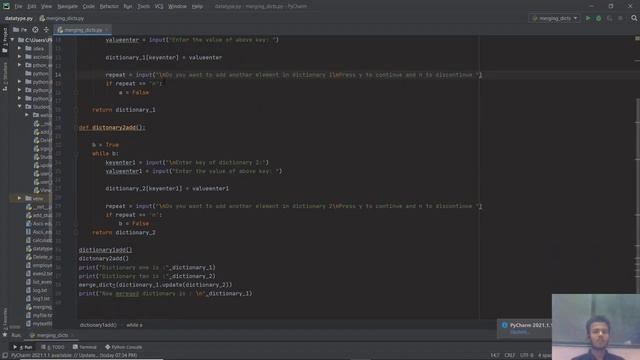Screen dimensions: 640x360
Task: Select the venv folder in project tree
Action: 34,198
